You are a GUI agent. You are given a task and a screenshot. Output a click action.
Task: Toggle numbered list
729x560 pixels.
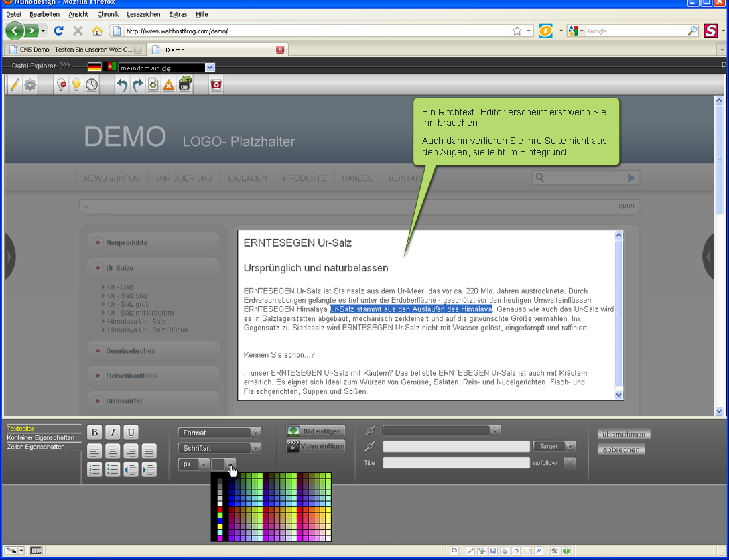(94, 469)
